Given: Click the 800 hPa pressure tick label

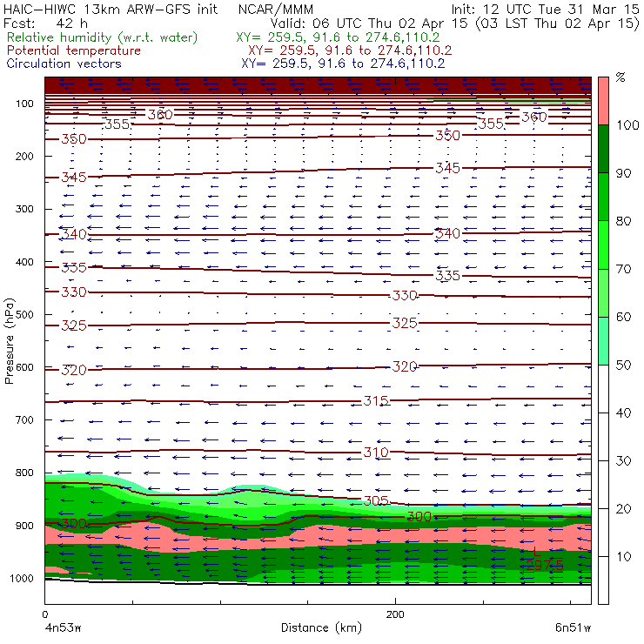Looking at the screenshot, I should point(24,473).
